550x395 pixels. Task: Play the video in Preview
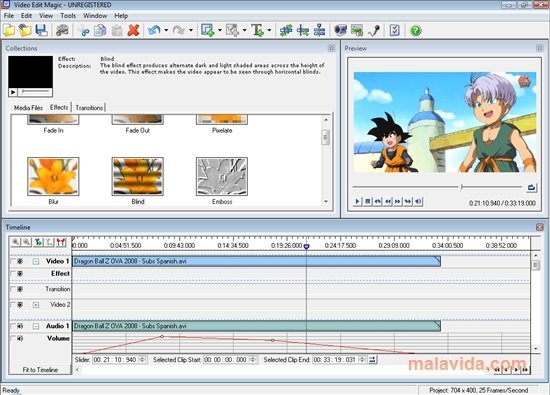point(357,201)
